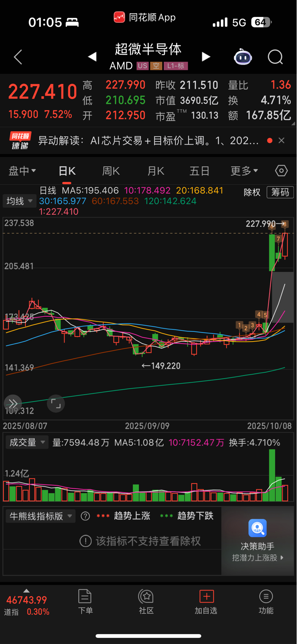Tap the L1-标 quote level tag
The height and width of the screenshot is (644, 297).
pos(176,66)
